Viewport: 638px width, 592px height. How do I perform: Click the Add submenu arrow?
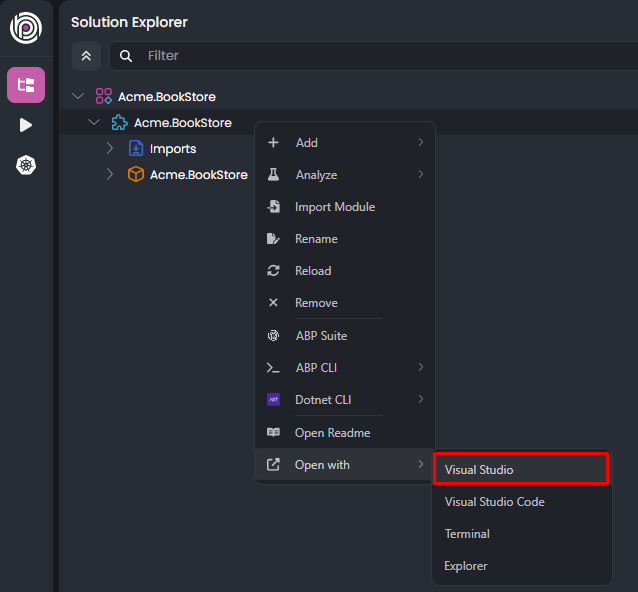421,142
